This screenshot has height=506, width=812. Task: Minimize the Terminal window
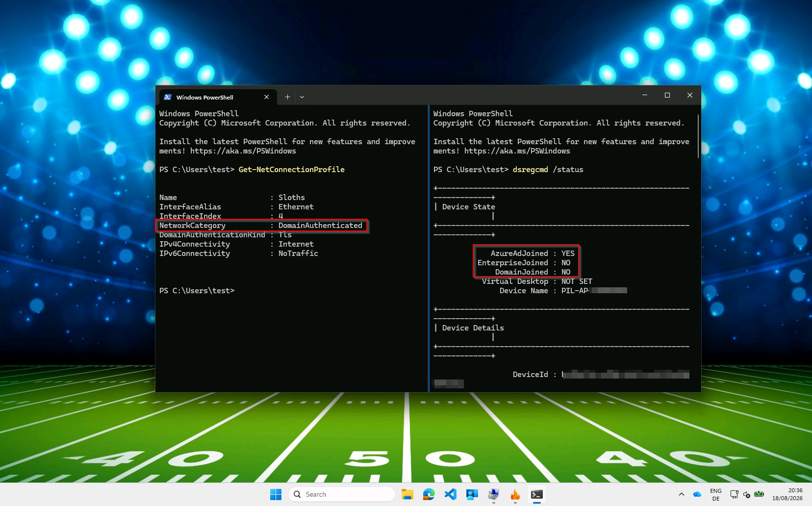pyautogui.click(x=645, y=95)
